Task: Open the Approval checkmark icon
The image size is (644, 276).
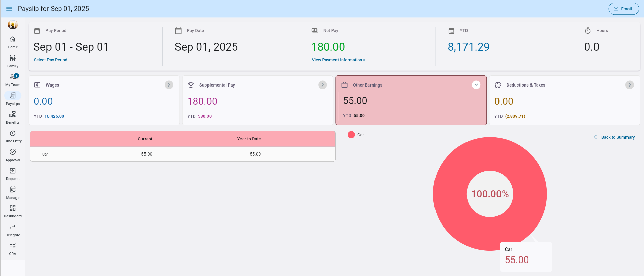Action: tap(13, 152)
